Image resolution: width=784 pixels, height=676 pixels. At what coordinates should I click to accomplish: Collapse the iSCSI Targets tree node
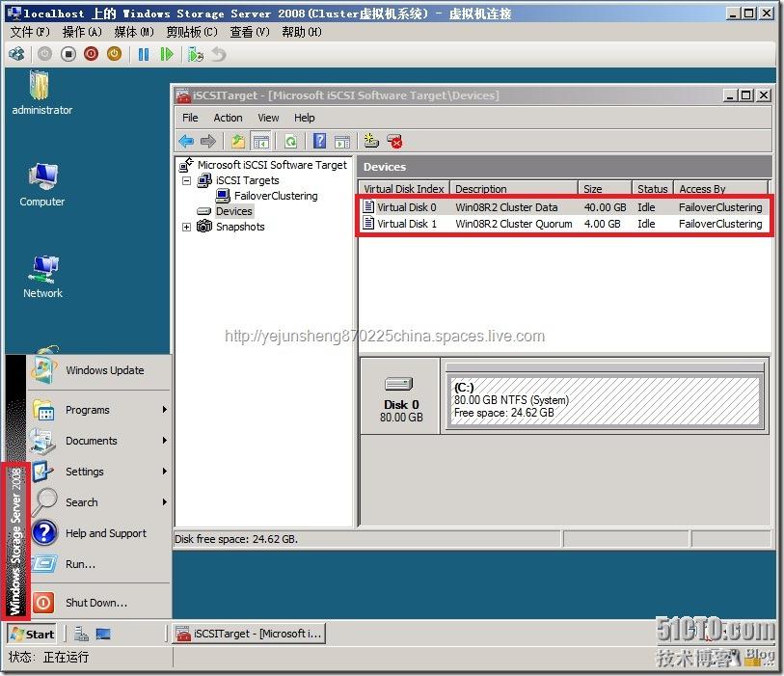click(186, 180)
